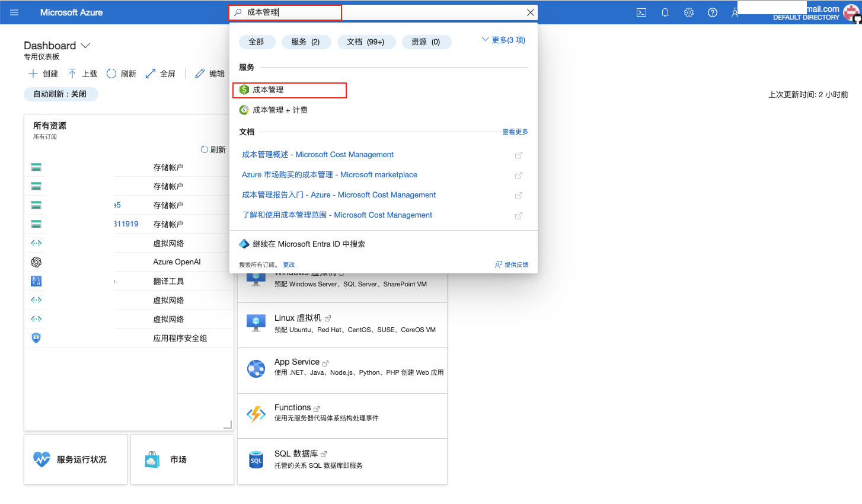Image resolution: width=862 pixels, height=504 pixels.
Task: Click the Azure OpenAI resource icon
Action: [x=36, y=262]
